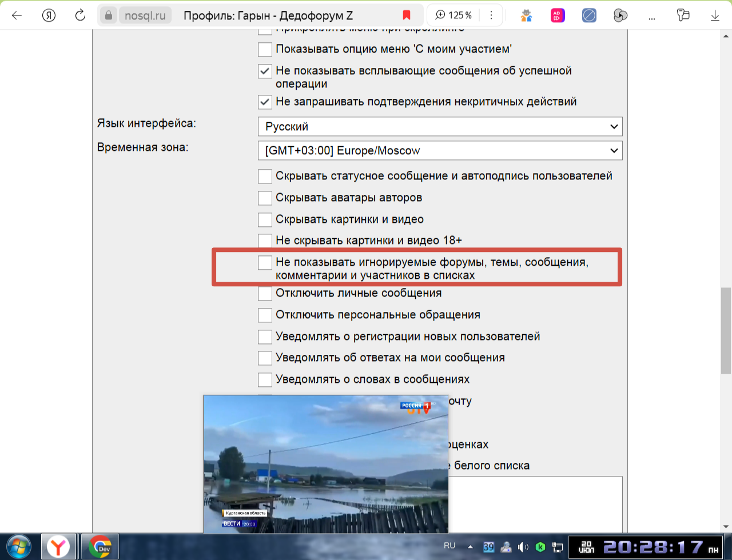Select 'Уведомлять о словах в сообщениях' checkbox
This screenshot has height=560, width=732.
point(265,379)
